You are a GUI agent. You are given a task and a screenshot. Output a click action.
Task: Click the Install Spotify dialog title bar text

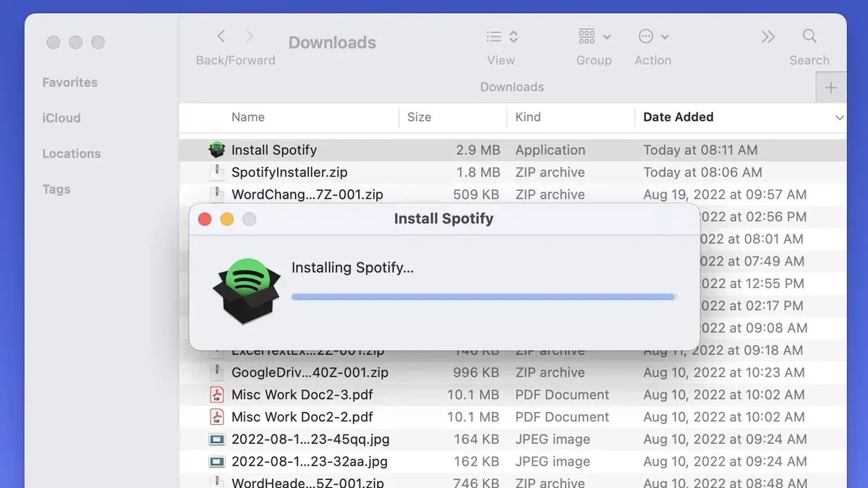point(443,219)
